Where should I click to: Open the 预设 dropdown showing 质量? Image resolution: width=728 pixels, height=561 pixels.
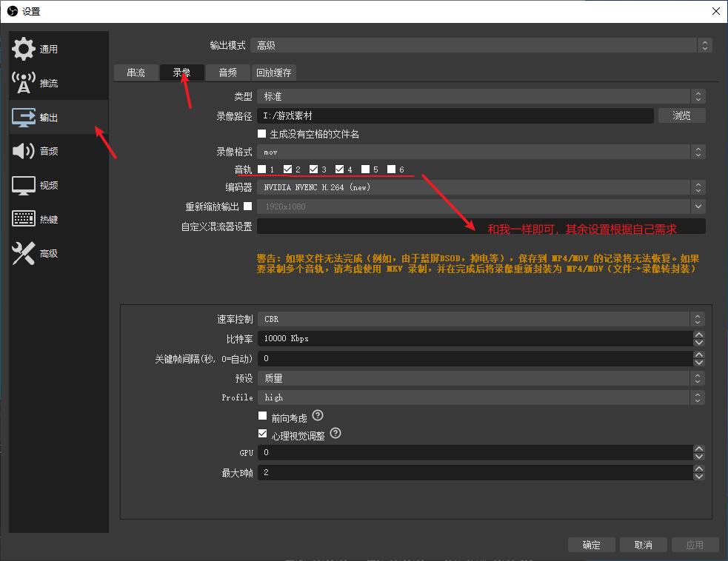click(481, 378)
